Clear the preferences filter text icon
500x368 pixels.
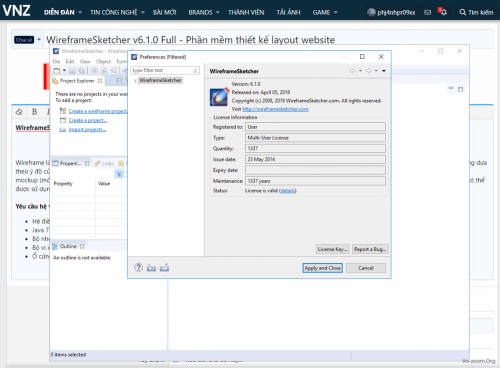[196, 70]
